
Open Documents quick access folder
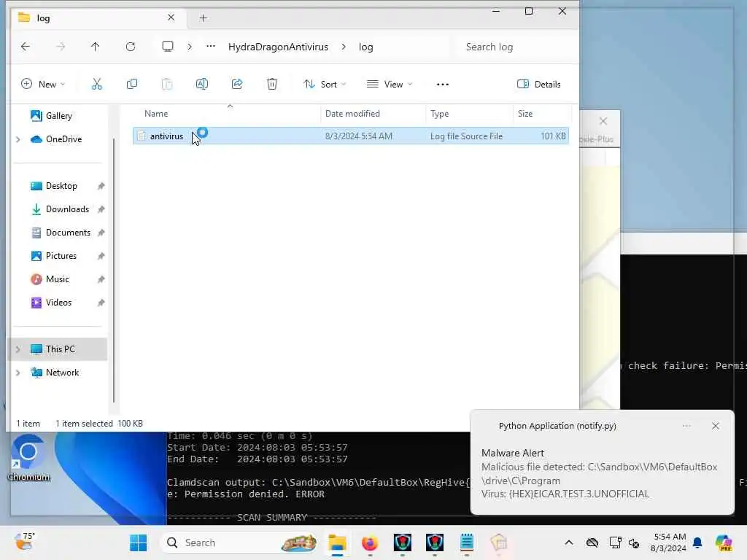click(x=68, y=233)
